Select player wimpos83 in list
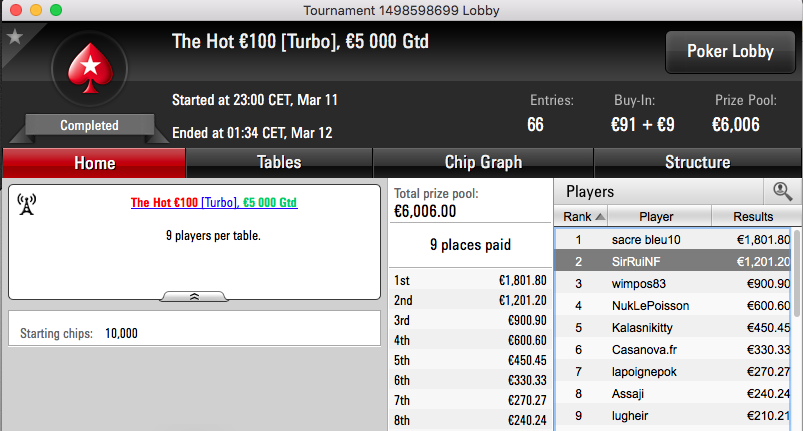 pos(673,284)
